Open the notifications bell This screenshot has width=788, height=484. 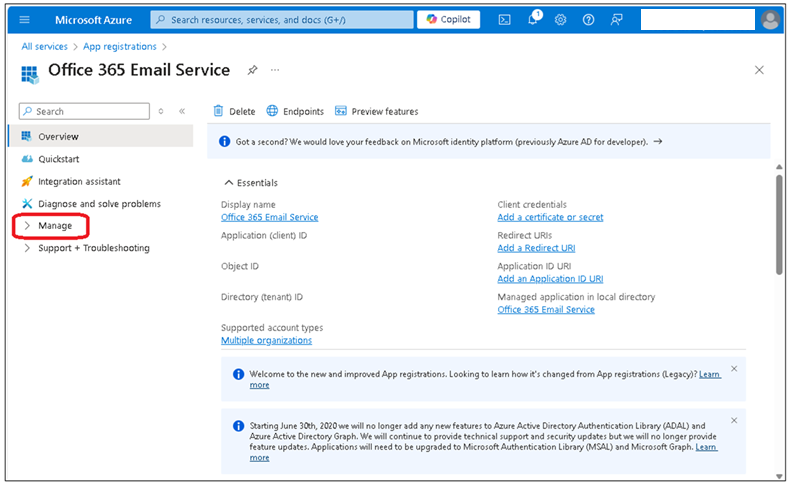coord(533,19)
